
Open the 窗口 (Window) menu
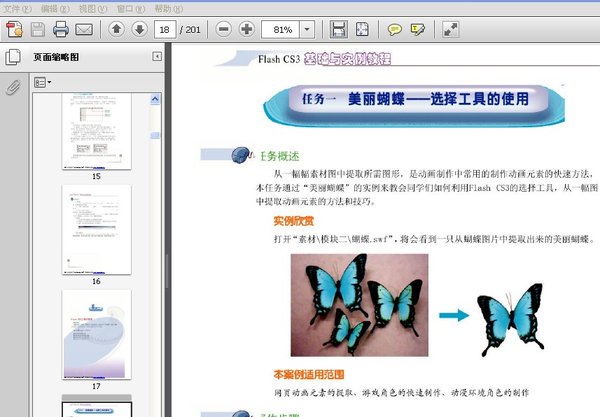[x=131, y=8]
